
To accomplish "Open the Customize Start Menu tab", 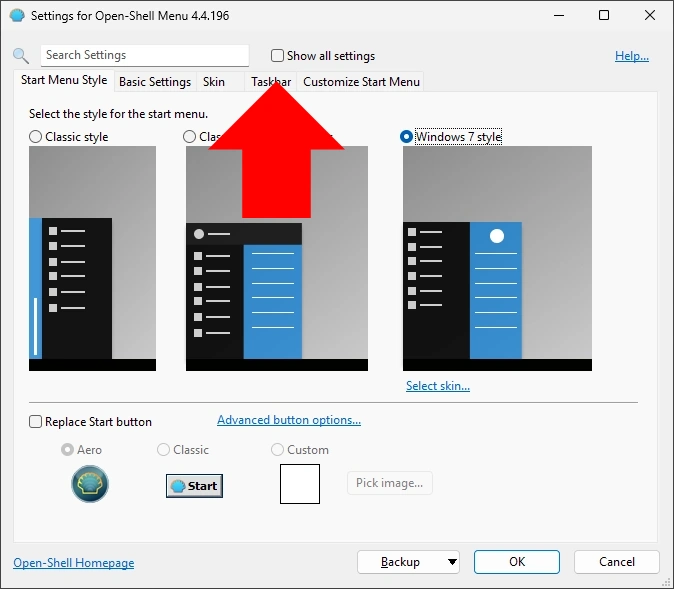I will [361, 82].
